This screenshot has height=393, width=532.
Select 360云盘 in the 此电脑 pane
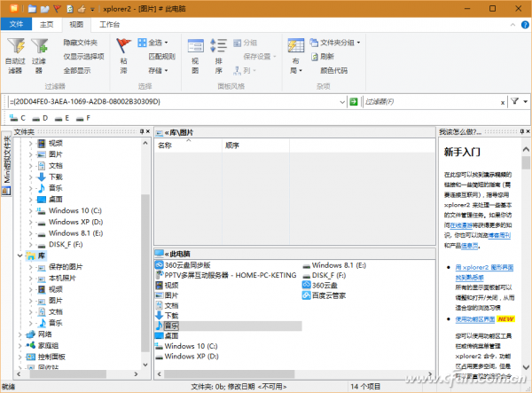[320, 285]
